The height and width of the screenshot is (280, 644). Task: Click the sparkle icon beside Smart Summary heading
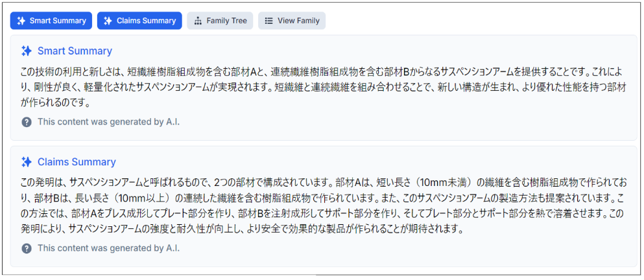click(27, 51)
